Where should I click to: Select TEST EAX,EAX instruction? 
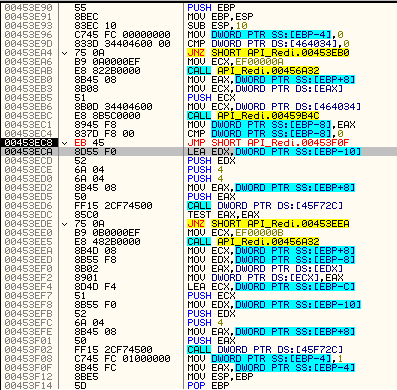(223, 214)
